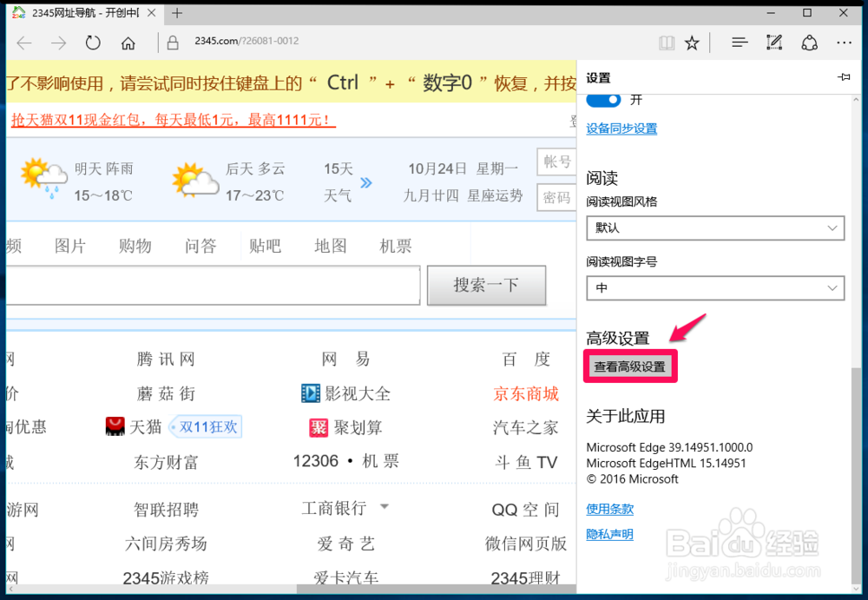
Task: Make a web note with pen icon
Action: (774, 42)
